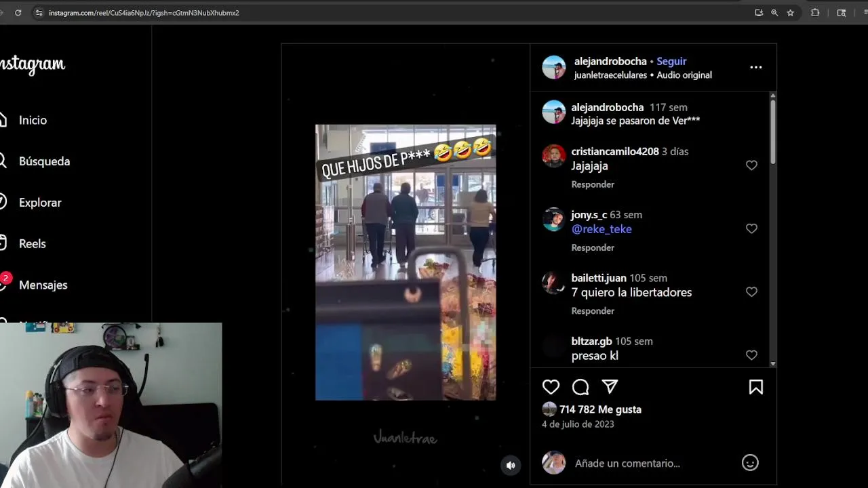This screenshot has height=488, width=868.
Task: Open browser extensions puzzle icon
Action: point(815,13)
